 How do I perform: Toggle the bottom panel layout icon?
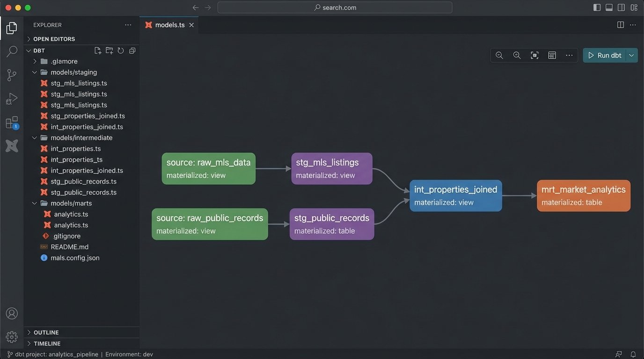[x=609, y=7]
